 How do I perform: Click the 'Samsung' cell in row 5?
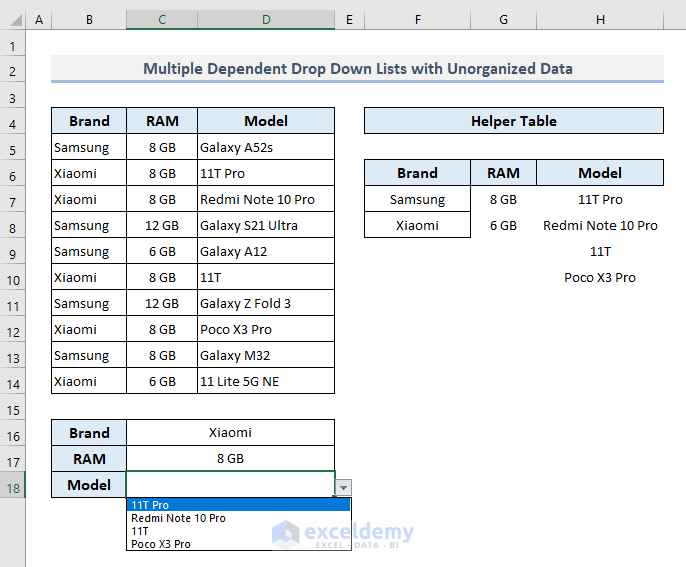[x=89, y=147]
